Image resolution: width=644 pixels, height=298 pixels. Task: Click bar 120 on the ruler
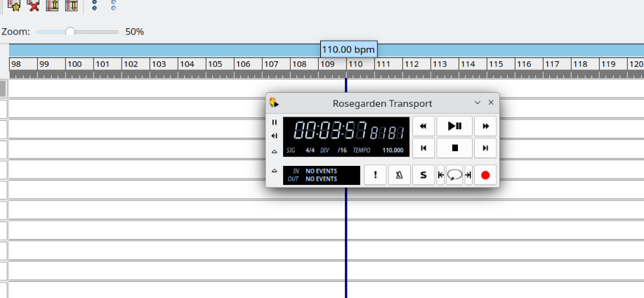click(636, 64)
